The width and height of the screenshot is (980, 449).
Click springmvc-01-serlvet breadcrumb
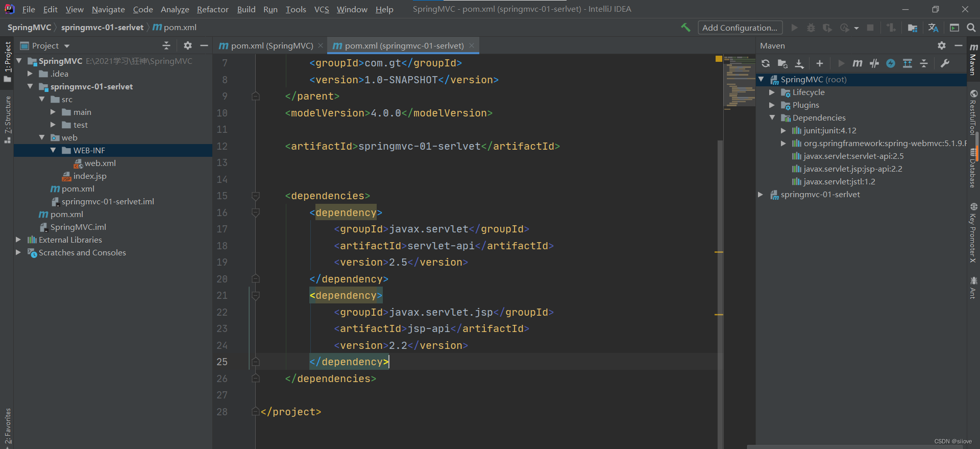click(x=102, y=28)
